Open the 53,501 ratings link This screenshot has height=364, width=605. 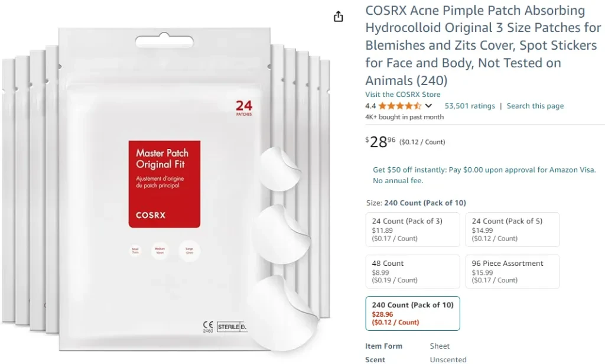tap(470, 106)
